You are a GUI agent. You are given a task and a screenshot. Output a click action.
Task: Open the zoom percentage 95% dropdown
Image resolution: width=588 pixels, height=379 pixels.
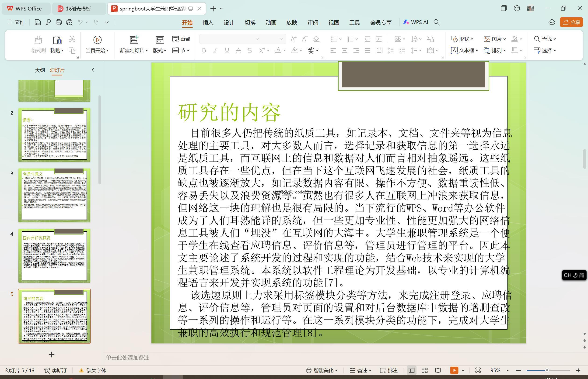pos(507,370)
